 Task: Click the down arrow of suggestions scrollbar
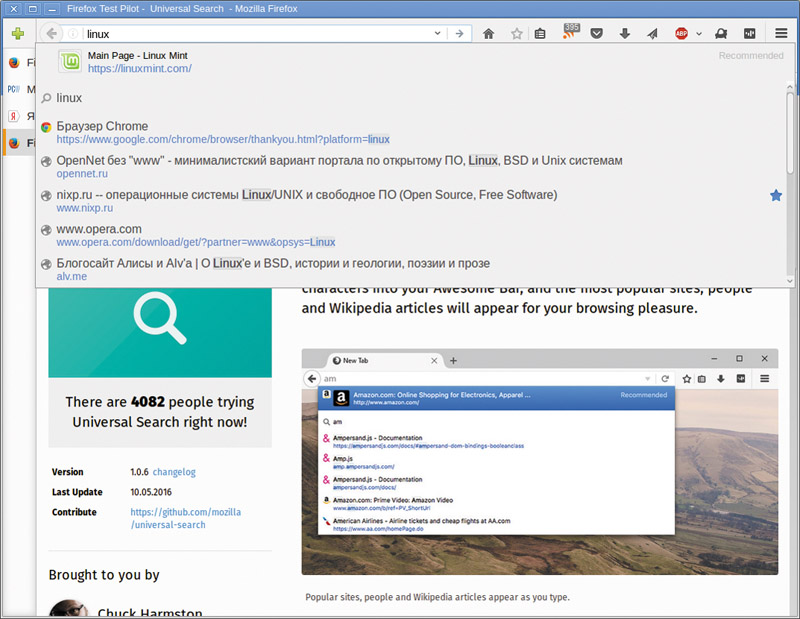coord(790,281)
